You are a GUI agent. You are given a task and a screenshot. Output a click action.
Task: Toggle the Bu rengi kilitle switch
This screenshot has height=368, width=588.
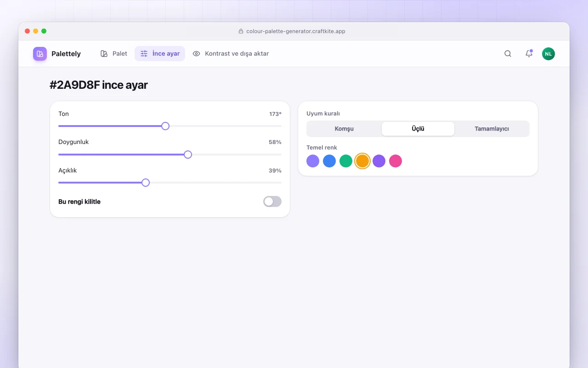(x=272, y=201)
